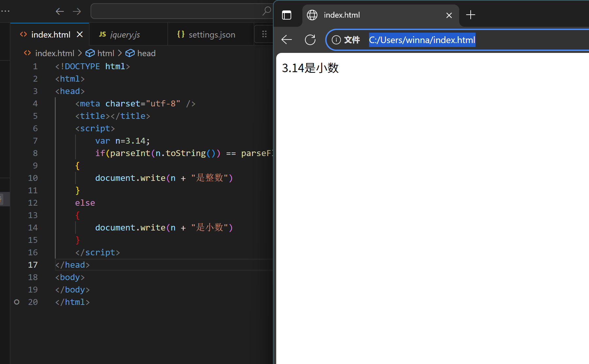Click the opening <script> tag
Image resolution: width=589 pixels, height=364 pixels.
[x=95, y=128]
